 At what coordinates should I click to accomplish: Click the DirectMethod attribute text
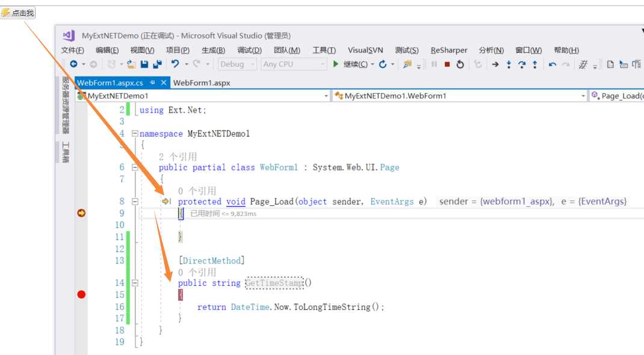pyautogui.click(x=211, y=260)
